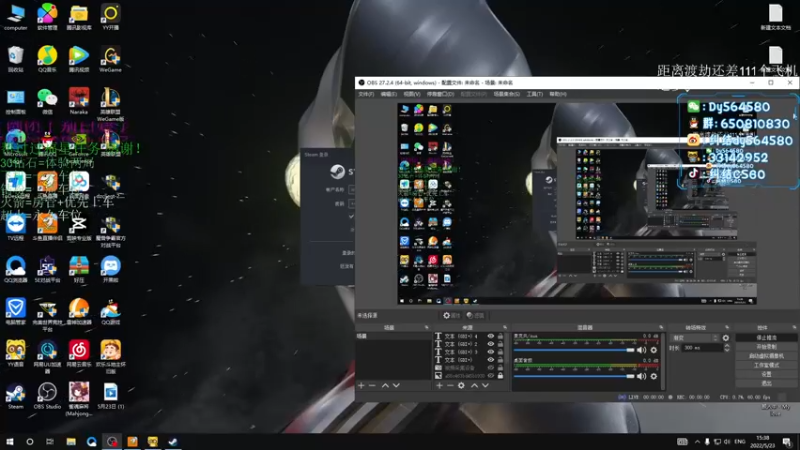This screenshot has width=800, height=450.
Task: Move selected source down
Action: [485, 386]
